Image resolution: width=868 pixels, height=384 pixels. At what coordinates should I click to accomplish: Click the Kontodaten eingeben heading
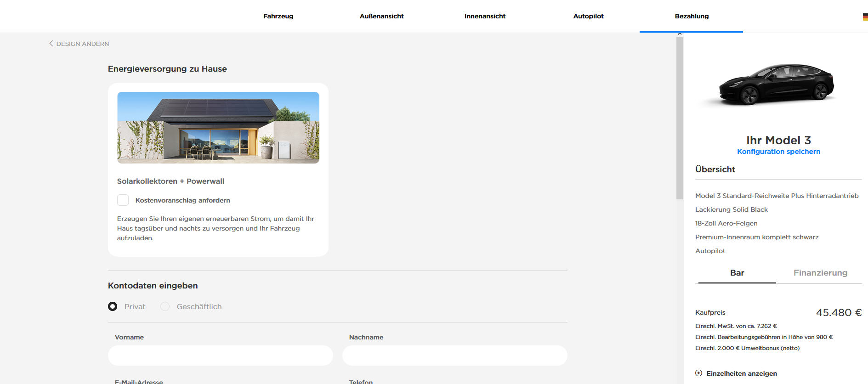pos(153,286)
